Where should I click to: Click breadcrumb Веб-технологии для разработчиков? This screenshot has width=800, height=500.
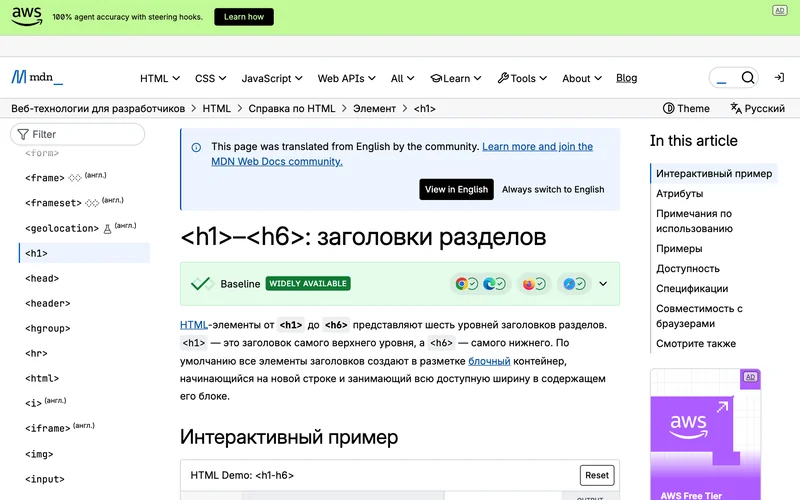98,109
